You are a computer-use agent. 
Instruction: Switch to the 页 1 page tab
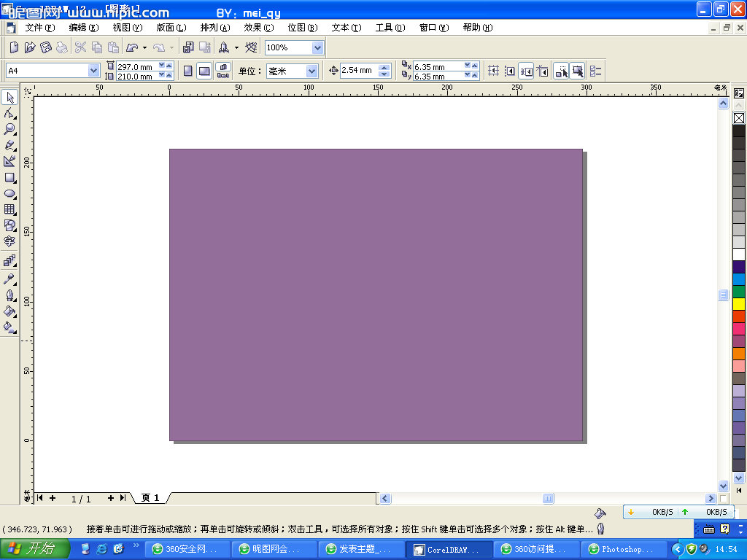149,498
